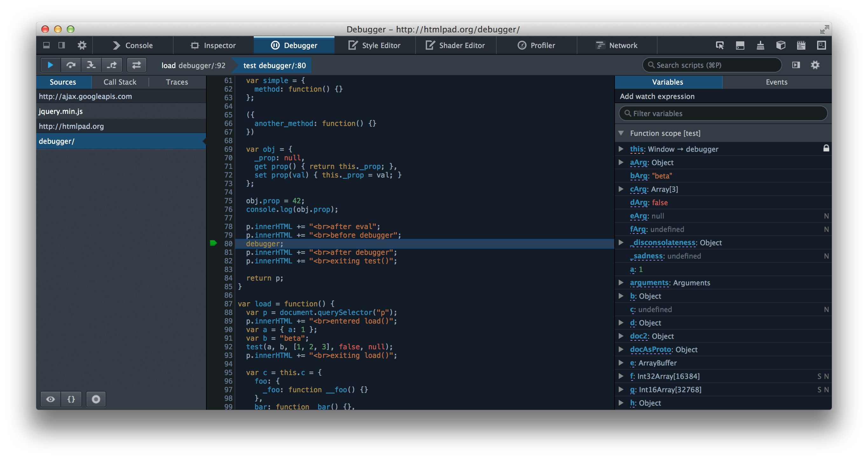
Task: Click the Step Out button
Action: point(112,65)
